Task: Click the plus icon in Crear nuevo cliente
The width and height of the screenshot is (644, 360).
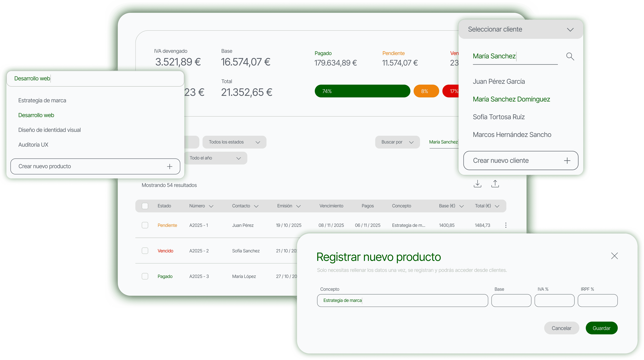Action: tap(567, 161)
